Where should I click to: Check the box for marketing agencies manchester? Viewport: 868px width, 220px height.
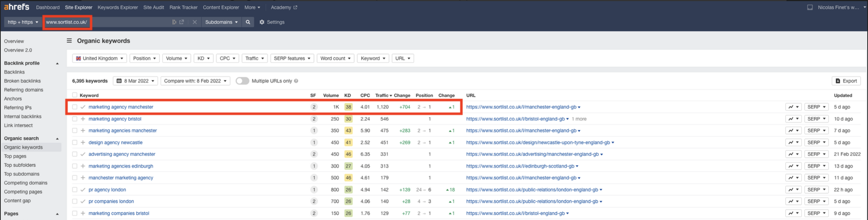pos(75,131)
